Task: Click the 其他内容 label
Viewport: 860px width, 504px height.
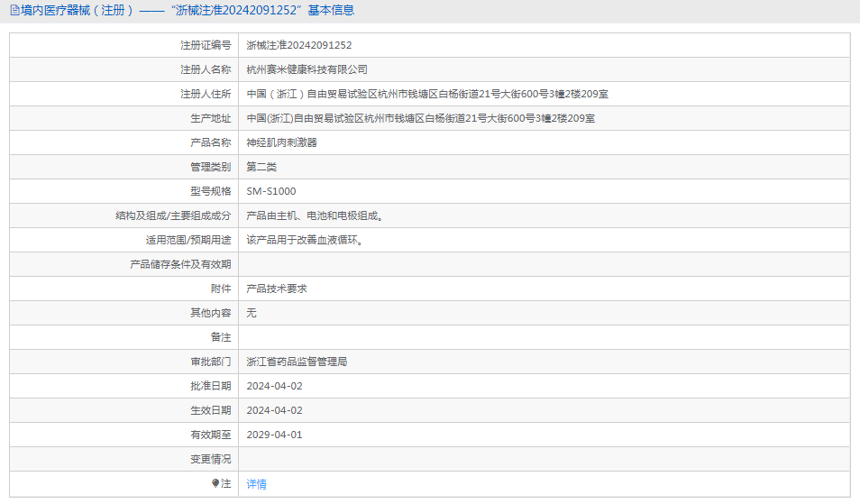Action: pyautogui.click(x=211, y=313)
